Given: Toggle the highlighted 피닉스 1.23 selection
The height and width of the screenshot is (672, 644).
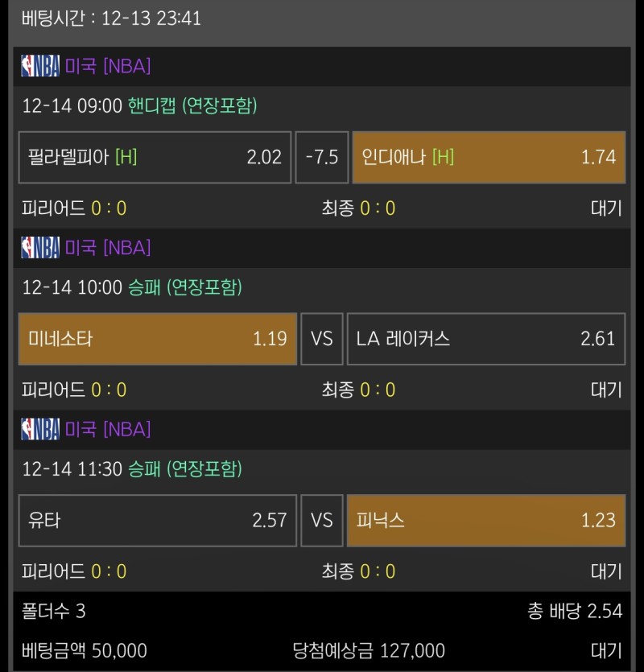Looking at the screenshot, I should coord(485,521).
